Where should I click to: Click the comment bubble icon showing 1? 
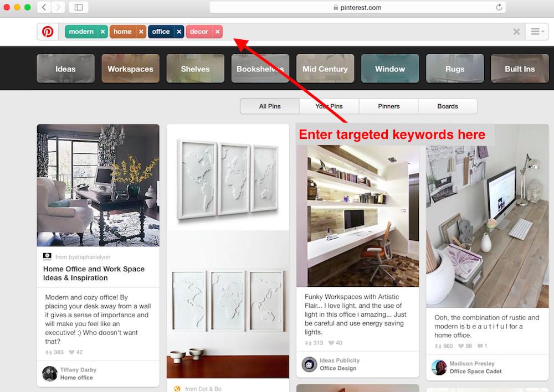tap(480, 346)
